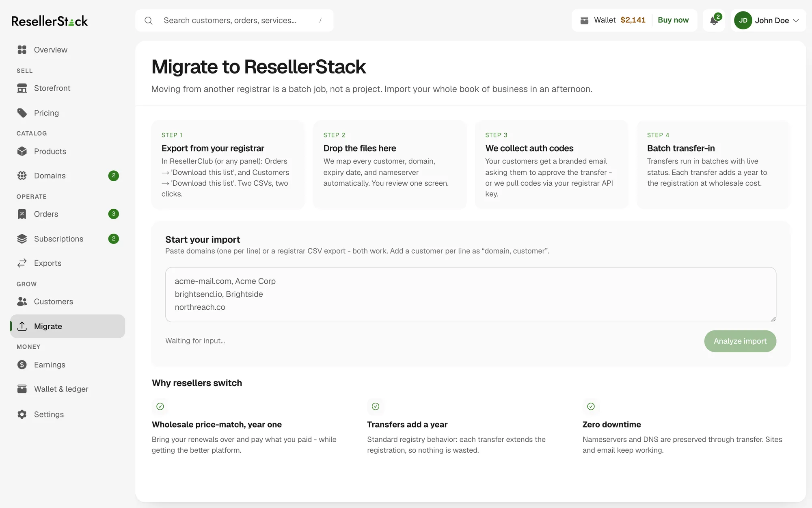Click the Products box icon
Viewport: 812px width, 508px height.
pos(22,151)
